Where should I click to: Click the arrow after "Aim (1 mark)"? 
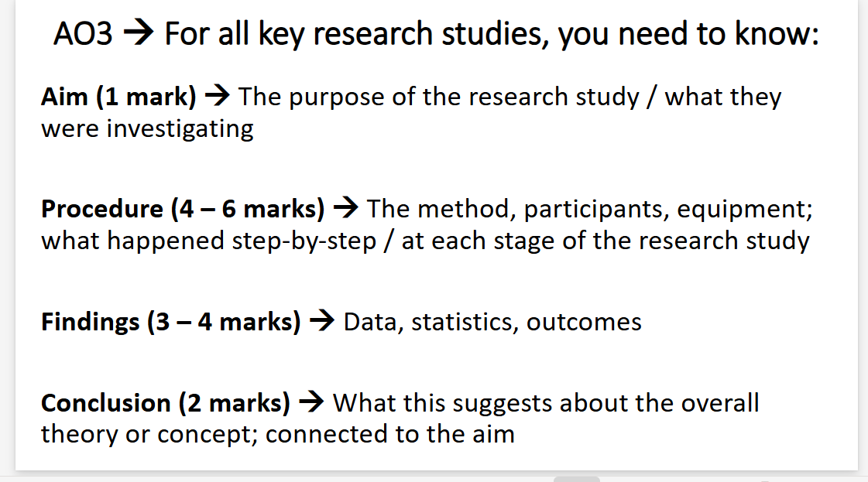pyautogui.click(x=217, y=97)
